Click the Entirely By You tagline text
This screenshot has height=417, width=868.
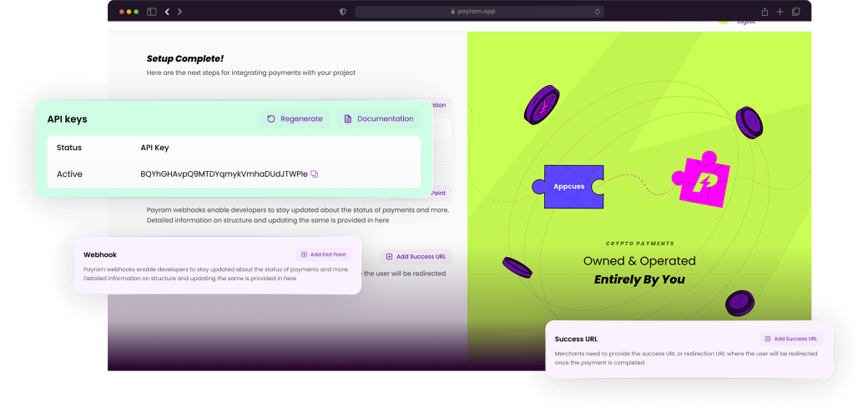[639, 279]
